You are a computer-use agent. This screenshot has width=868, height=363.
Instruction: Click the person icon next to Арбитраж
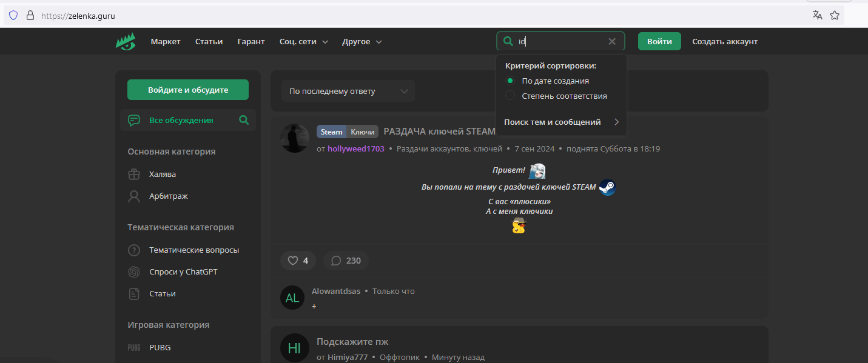pos(134,196)
